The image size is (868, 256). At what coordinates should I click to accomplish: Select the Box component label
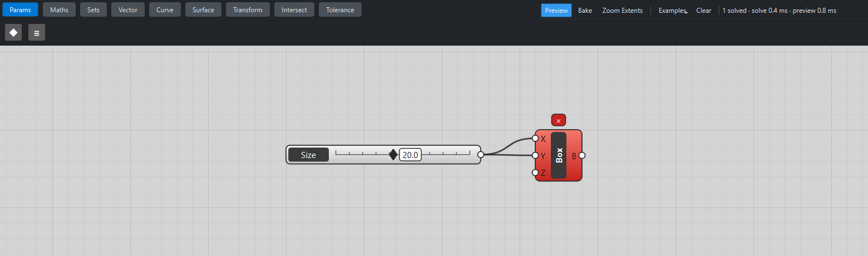coord(559,155)
